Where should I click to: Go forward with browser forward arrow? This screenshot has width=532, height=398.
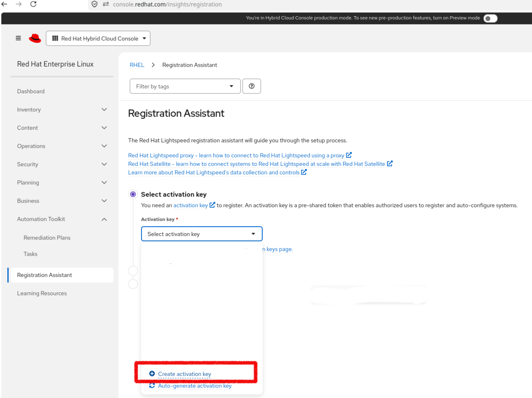[x=18, y=4]
